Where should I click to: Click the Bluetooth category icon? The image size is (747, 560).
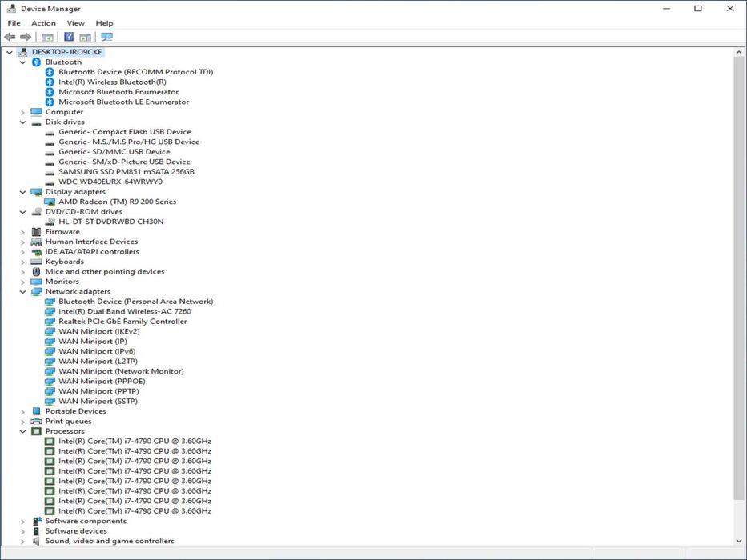pyautogui.click(x=36, y=62)
